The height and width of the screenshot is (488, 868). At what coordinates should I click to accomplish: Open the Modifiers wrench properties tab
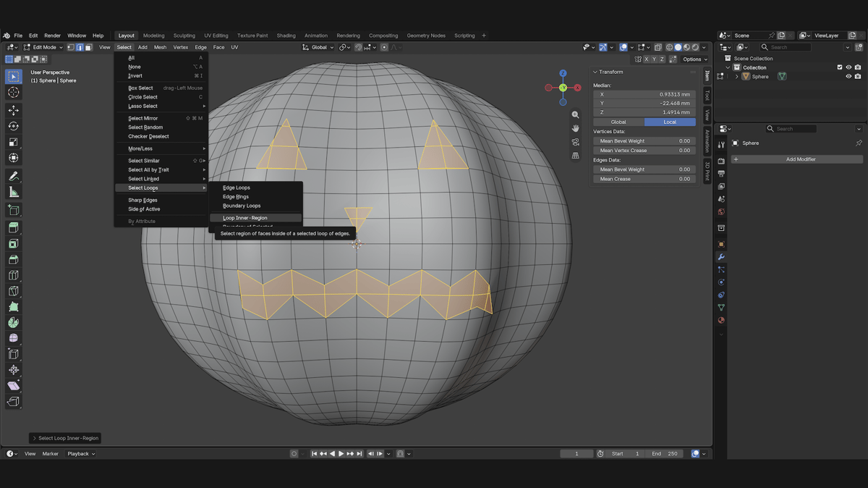721,257
